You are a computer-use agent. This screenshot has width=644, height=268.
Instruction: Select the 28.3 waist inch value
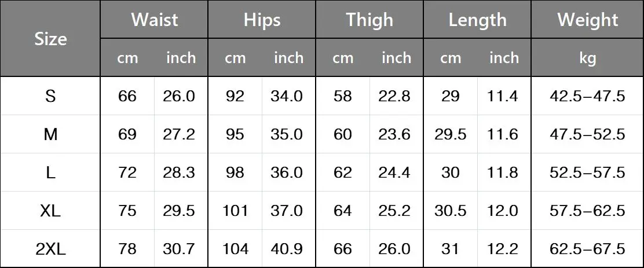pos(179,173)
